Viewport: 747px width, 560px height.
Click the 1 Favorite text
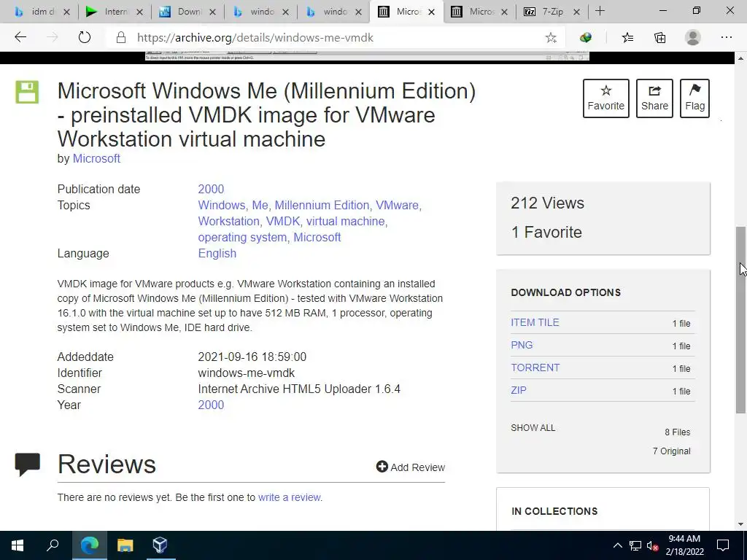(546, 232)
